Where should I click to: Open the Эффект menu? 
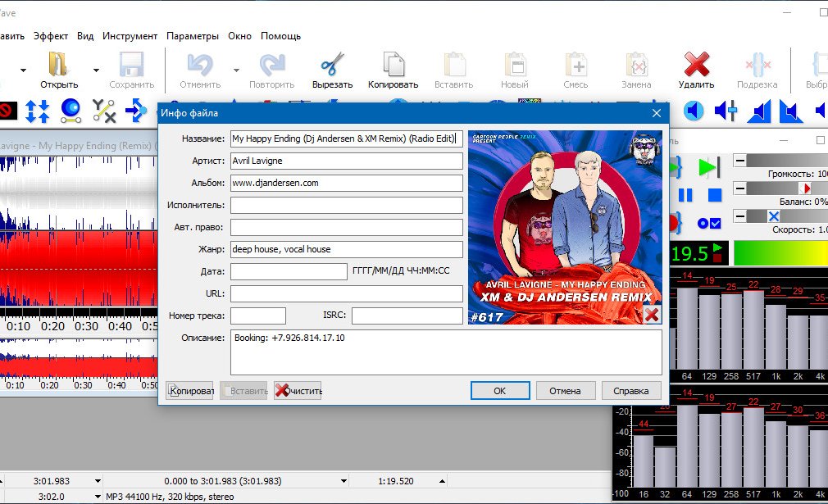(51, 36)
